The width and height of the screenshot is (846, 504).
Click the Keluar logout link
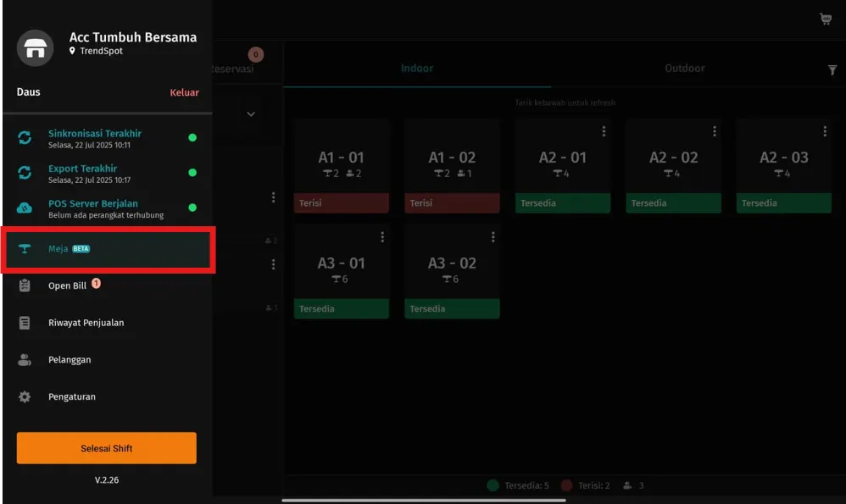click(x=184, y=92)
